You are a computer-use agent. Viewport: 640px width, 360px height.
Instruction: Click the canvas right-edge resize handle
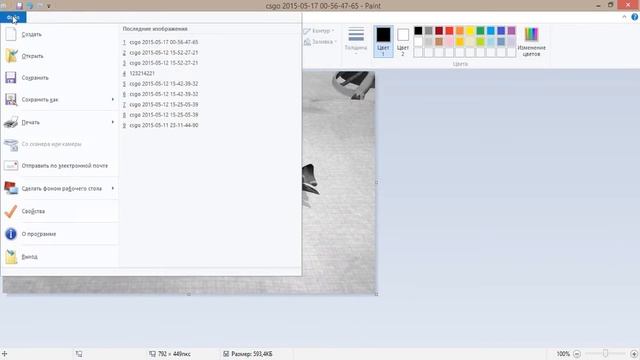(x=376, y=182)
